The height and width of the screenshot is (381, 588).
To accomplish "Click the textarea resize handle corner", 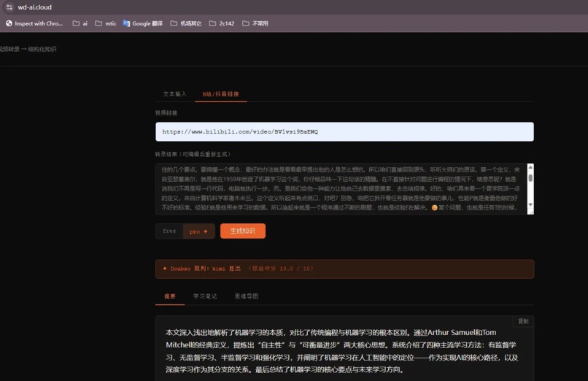I will pyautogui.click(x=530, y=212).
